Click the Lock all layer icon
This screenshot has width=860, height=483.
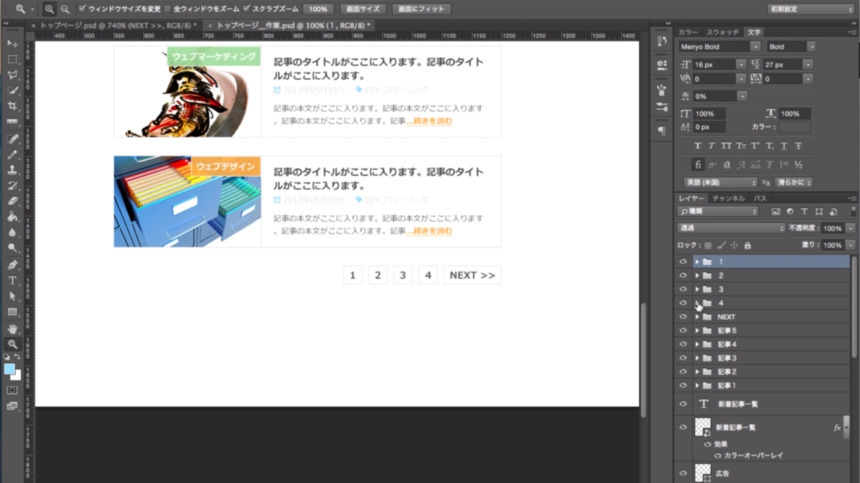pyautogui.click(x=748, y=246)
